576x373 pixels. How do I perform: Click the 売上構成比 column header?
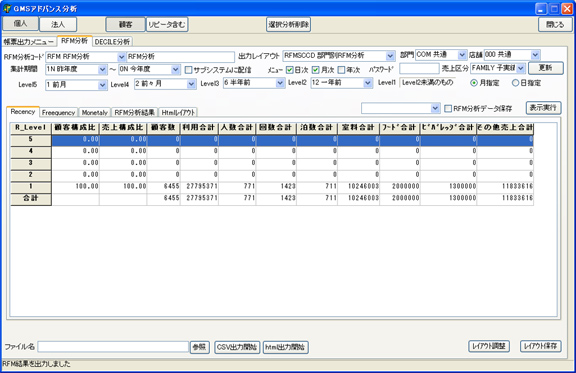point(123,128)
